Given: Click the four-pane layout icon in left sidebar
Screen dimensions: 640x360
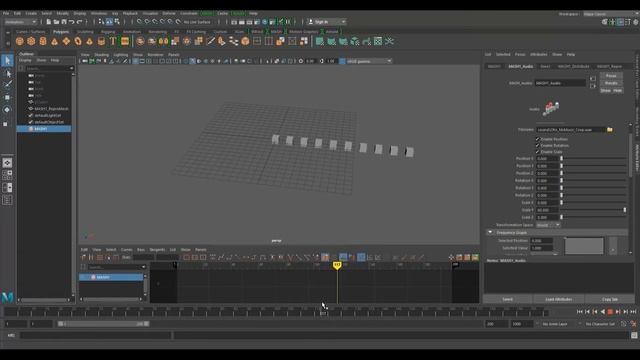Looking at the screenshot, I should 7,175.
